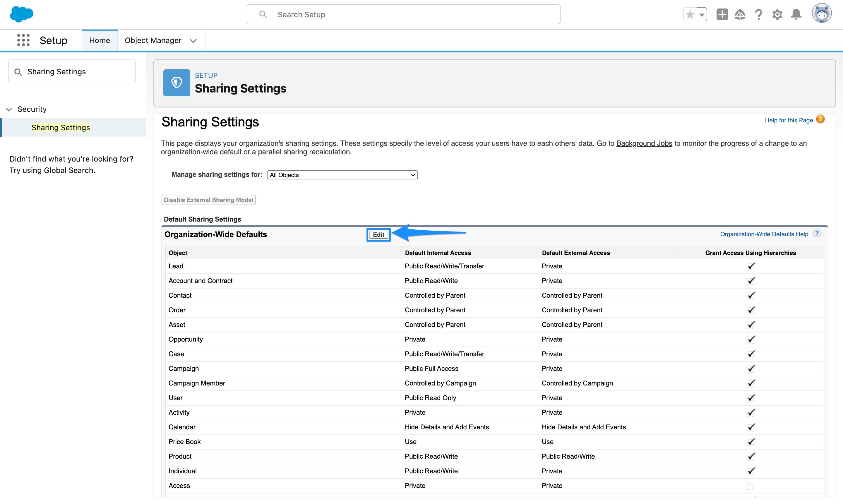The height and width of the screenshot is (504, 843).
Task: Click the Salesforce cloud logo
Action: pos(21,14)
